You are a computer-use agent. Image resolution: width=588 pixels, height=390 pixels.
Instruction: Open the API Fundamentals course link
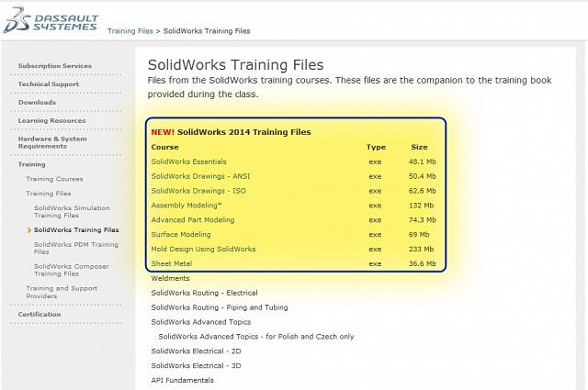point(182,381)
